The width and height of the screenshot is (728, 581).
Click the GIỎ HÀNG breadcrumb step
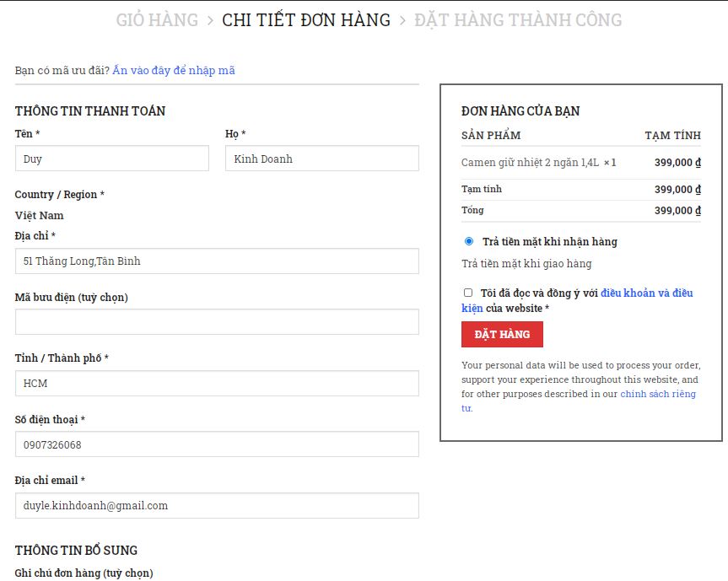pyautogui.click(x=157, y=20)
